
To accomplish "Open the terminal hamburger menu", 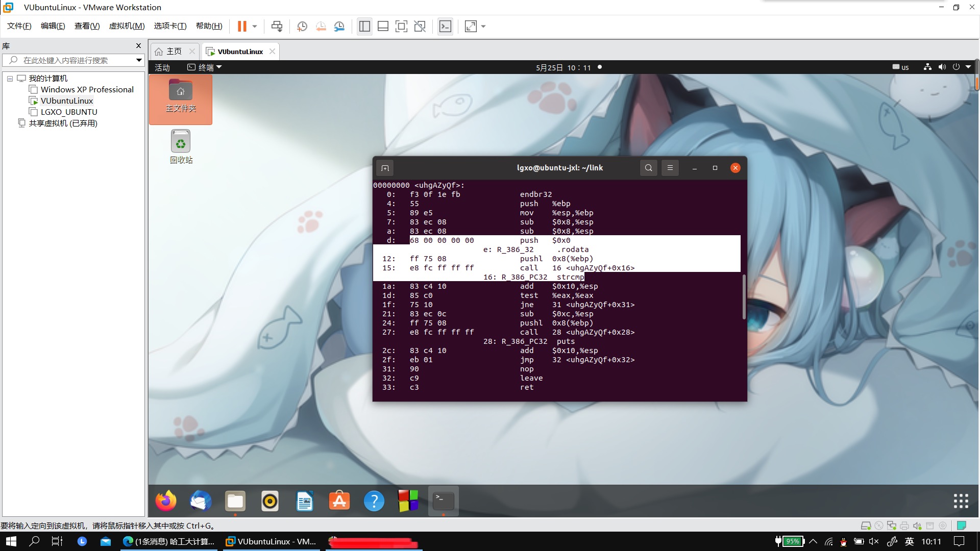I will (670, 168).
